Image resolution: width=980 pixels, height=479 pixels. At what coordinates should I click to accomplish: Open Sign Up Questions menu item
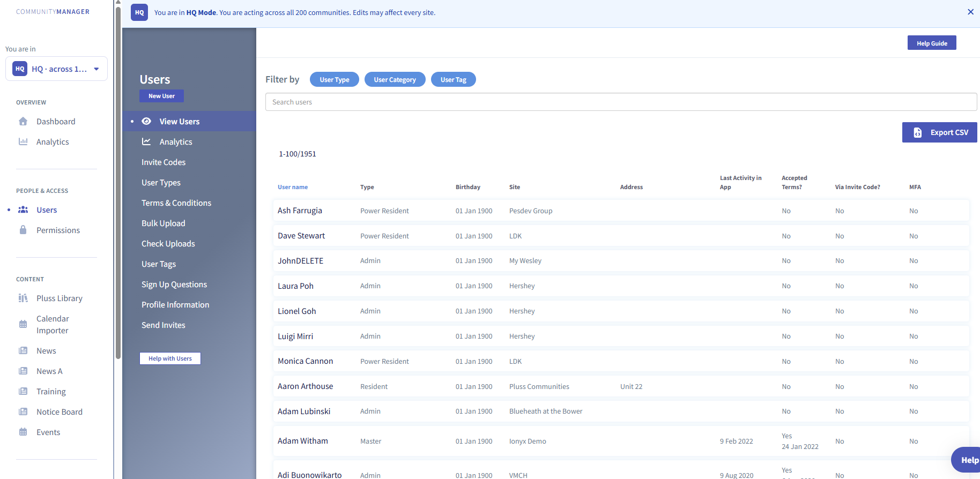pyautogui.click(x=174, y=284)
